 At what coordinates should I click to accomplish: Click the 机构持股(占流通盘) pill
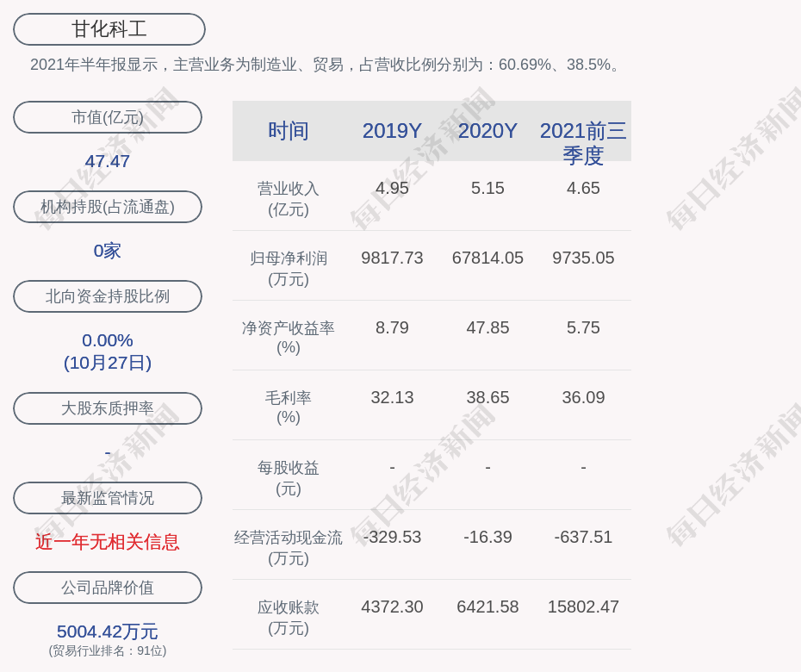[x=108, y=207]
